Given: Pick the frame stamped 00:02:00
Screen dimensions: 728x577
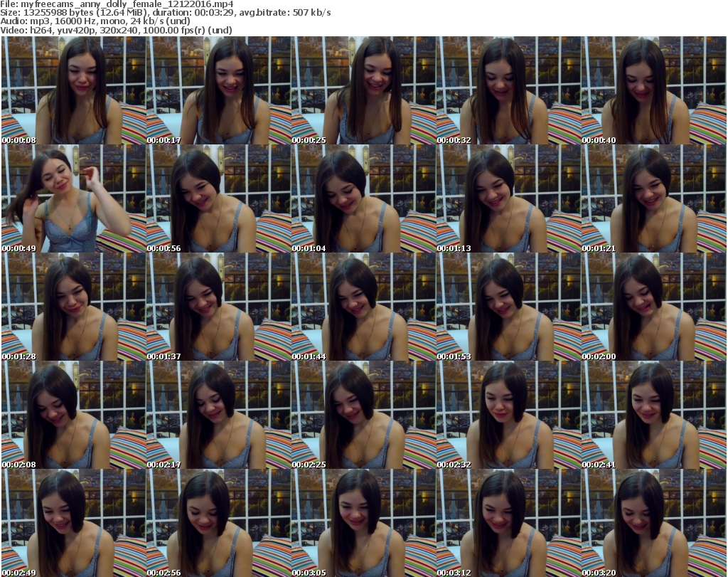Looking at the screenshot, I should pyautogui.click(x=654, y=307).
